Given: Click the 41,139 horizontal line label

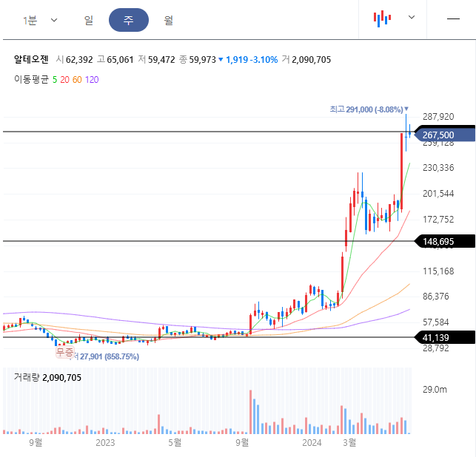Looking at the screenshot, I should pos(444,337).
